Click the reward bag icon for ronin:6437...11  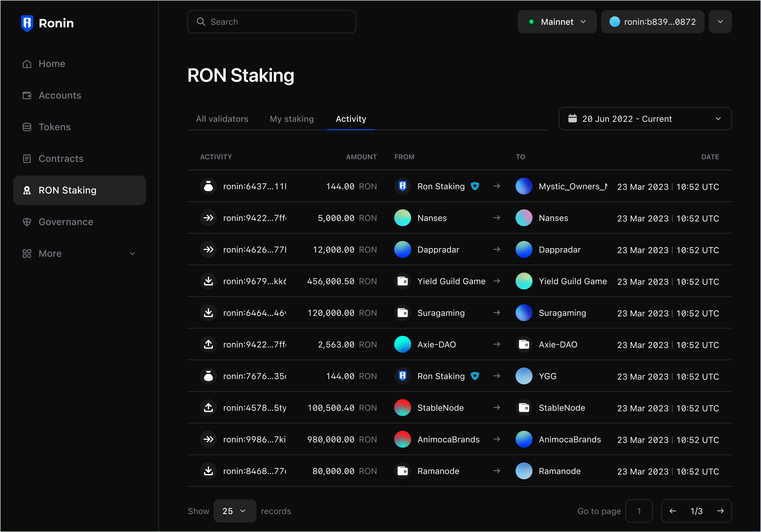(208, 186)
